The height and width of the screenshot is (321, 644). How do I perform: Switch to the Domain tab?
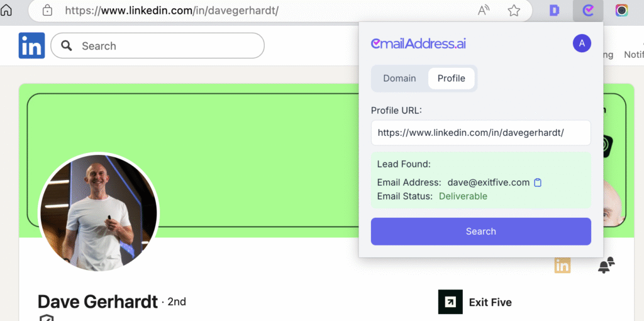pos(399,79)
